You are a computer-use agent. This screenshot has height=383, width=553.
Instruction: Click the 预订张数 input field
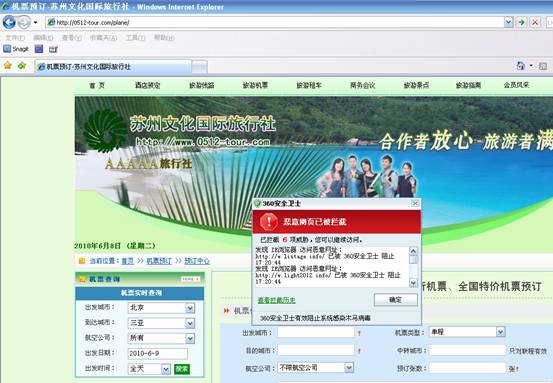(467, 368)
